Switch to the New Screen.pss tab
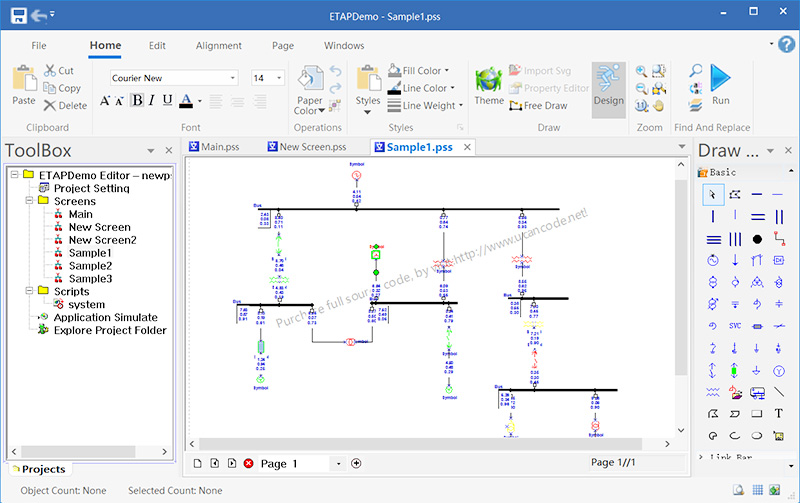800x503 pixels. click(x=307, y=147)
